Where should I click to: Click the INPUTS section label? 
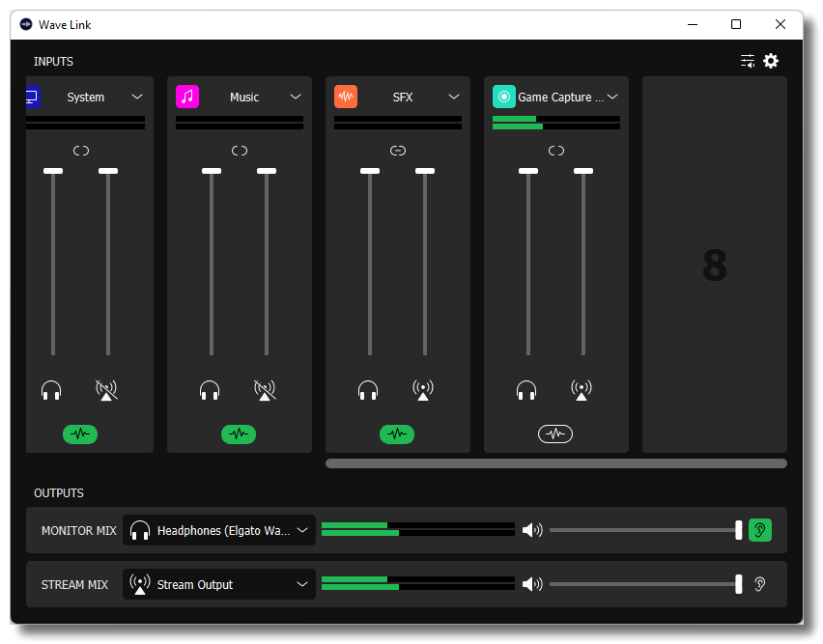(53, 62)
